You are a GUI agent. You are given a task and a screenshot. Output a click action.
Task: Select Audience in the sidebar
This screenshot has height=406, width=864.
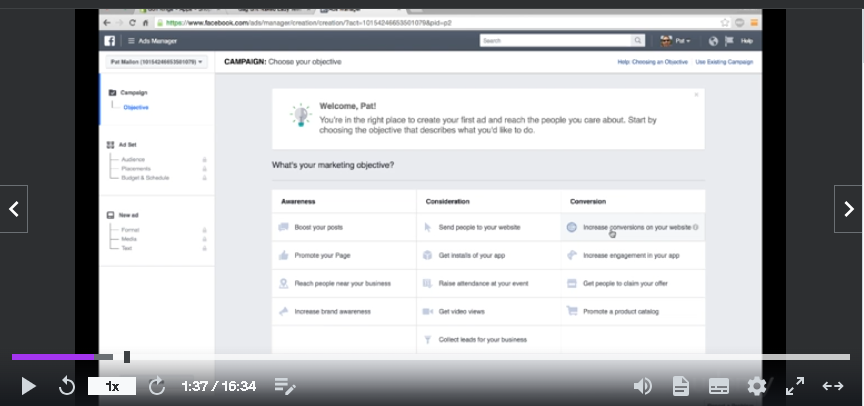click(x=133, y=159)
